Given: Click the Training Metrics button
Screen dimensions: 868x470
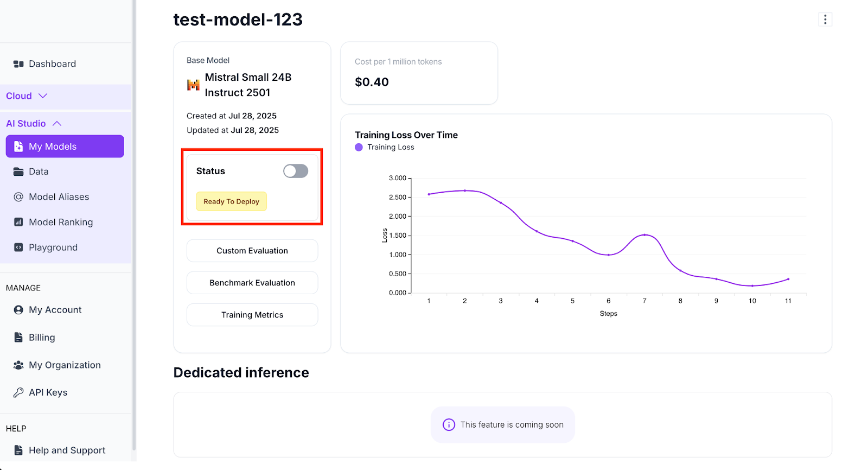Looking at the screenshot, I should pos(252,315).
